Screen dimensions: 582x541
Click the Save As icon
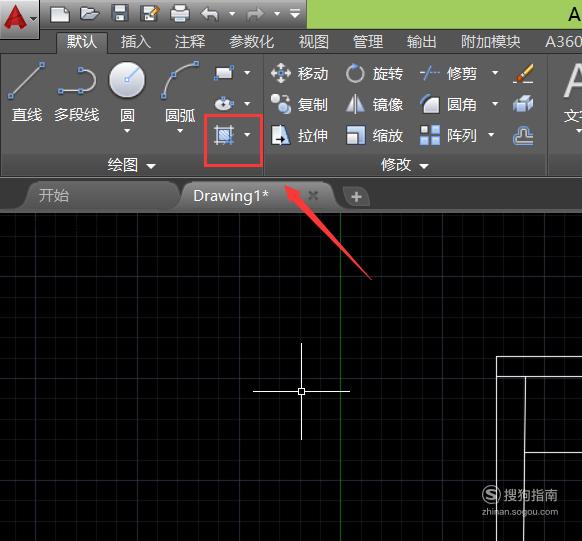pos(150,14)
